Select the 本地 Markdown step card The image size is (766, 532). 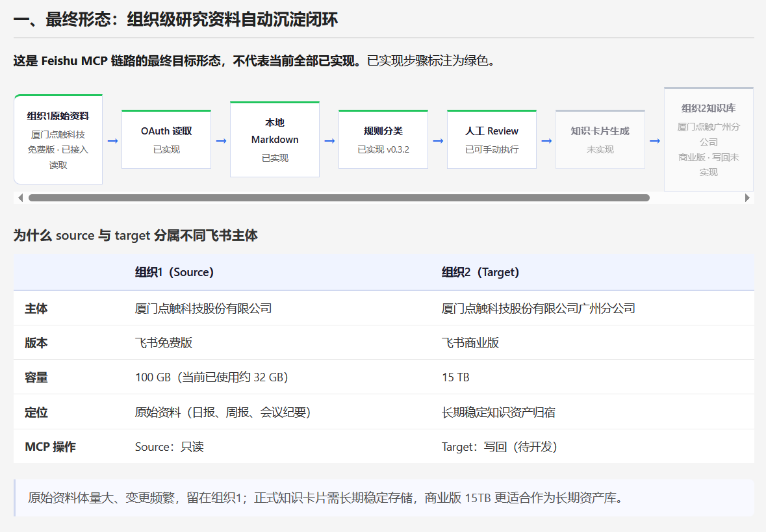[275, 139]
